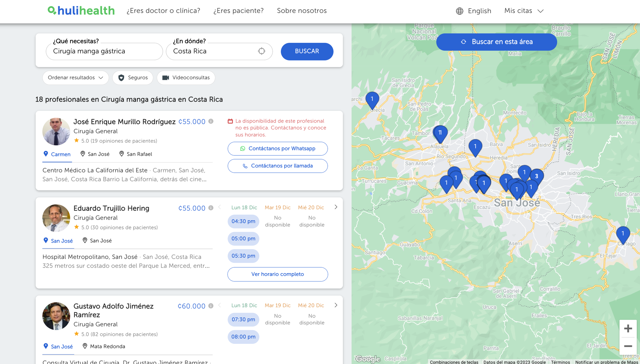Click Buscar en esta área on map
Image resolution: width=640 pixels, height=364 pixels.
coord(496,42)
